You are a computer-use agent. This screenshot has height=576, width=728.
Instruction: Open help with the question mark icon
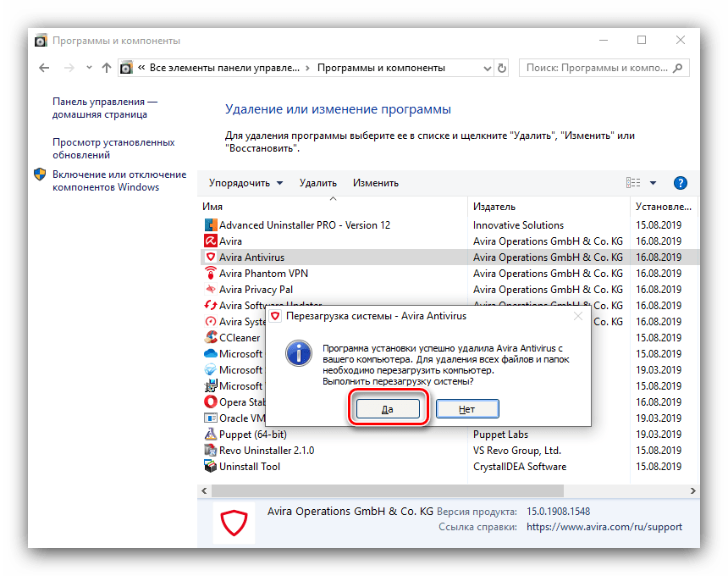pyautogui.click(x=680, y=183)
